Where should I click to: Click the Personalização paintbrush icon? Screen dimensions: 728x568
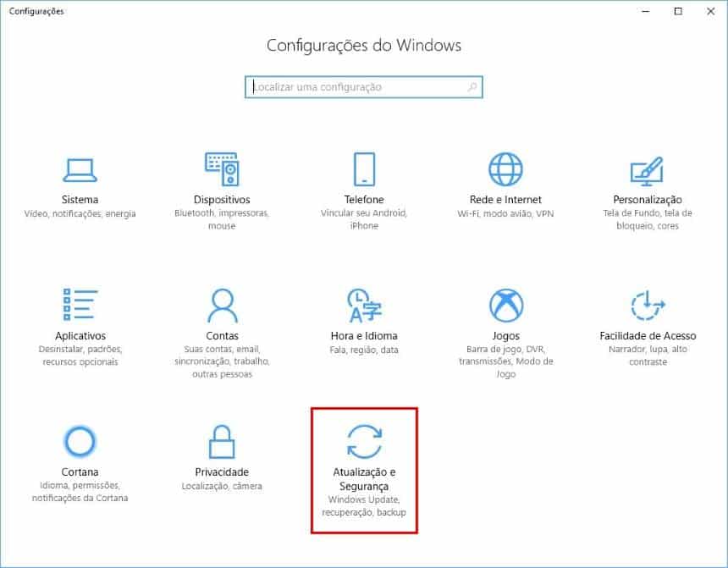tap(648, 169)
